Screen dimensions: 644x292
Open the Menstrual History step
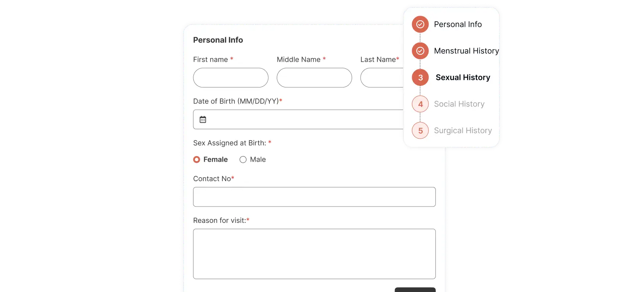click(466, 51)
